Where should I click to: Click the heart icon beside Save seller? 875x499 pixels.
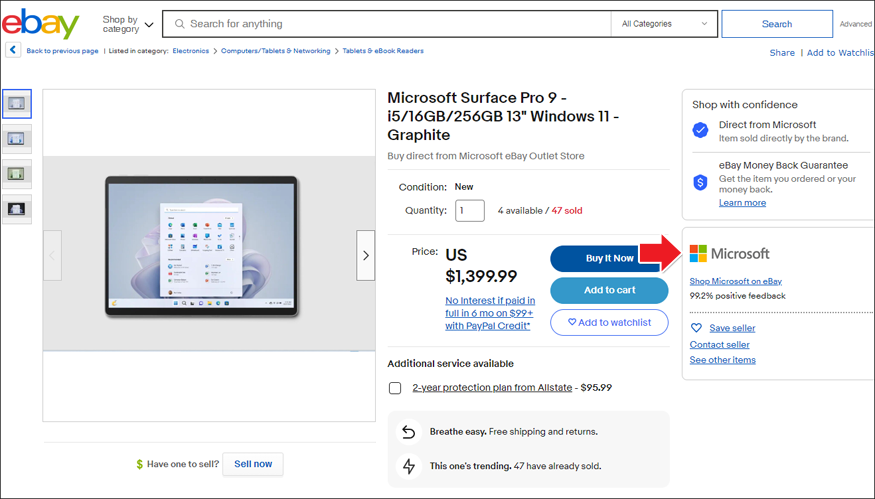(x=696, y=328)
